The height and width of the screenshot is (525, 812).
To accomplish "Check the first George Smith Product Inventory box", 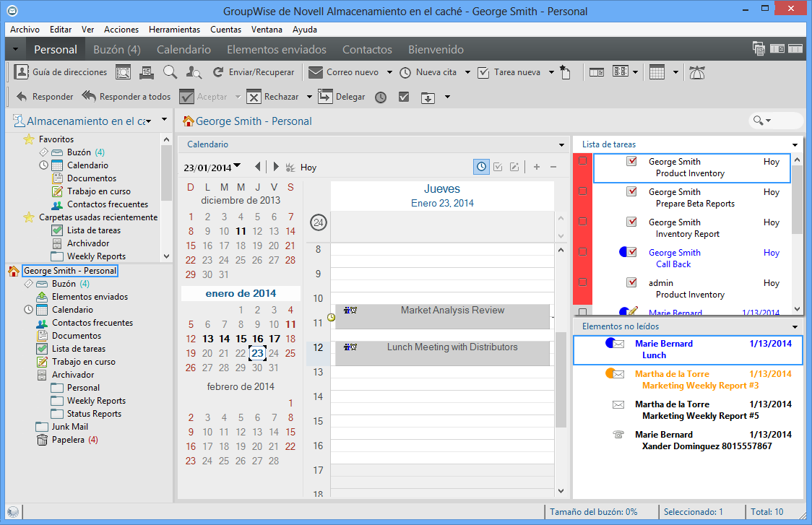I will coord(632,161).
